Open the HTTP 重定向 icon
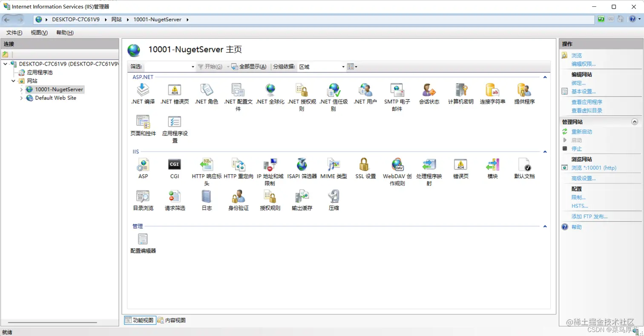Screen dimensions: 644x336 pos(238,164)
